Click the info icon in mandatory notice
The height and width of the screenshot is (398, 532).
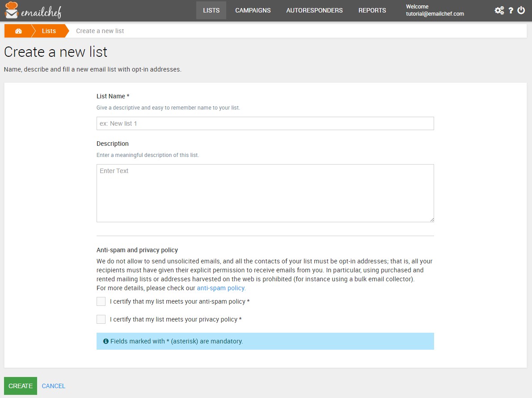point(106,341)
